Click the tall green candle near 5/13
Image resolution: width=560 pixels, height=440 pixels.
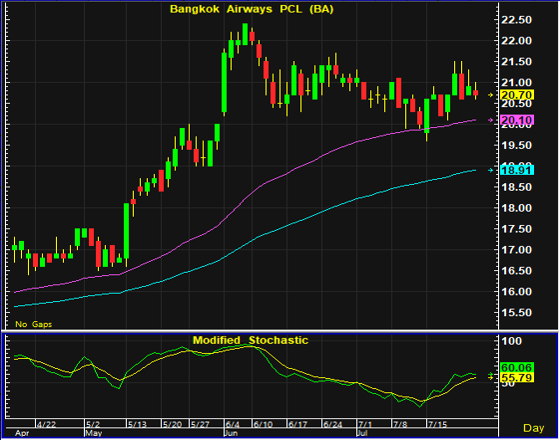(126, 231)
